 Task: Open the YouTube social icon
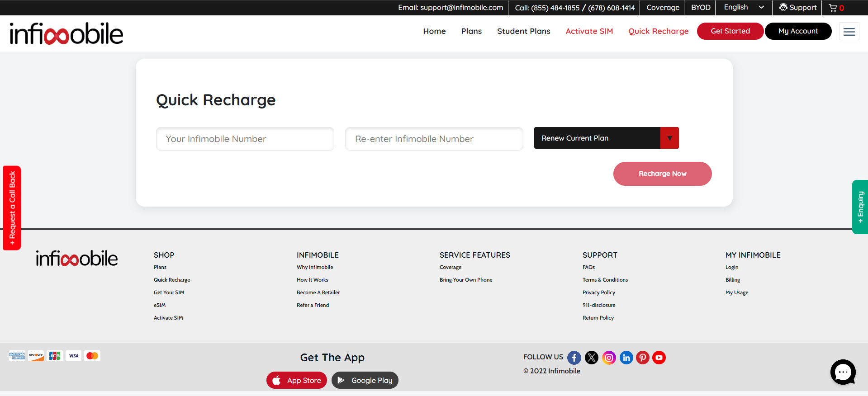pos(659,358)
